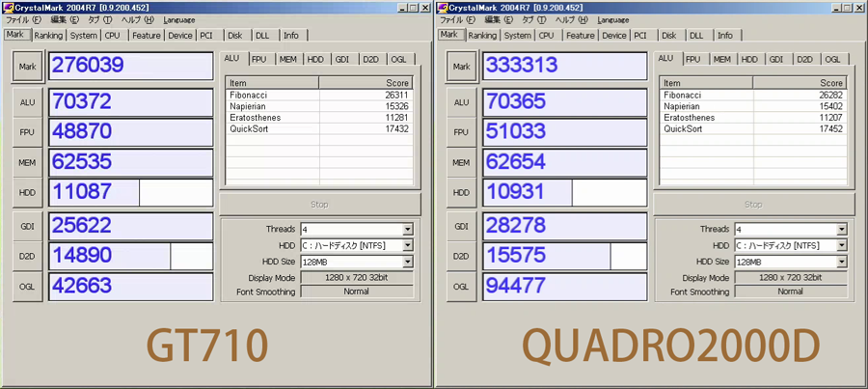This screenshot has height=389, width=868.
Task: Expand Threads dropdown in the right window
Action: point(842,230)
